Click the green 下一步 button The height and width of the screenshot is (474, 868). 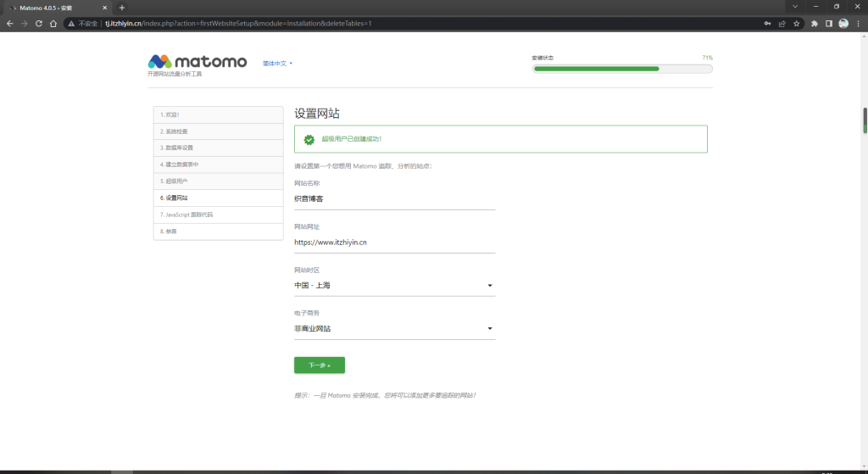pyautogui.click(x=319, y=365)
